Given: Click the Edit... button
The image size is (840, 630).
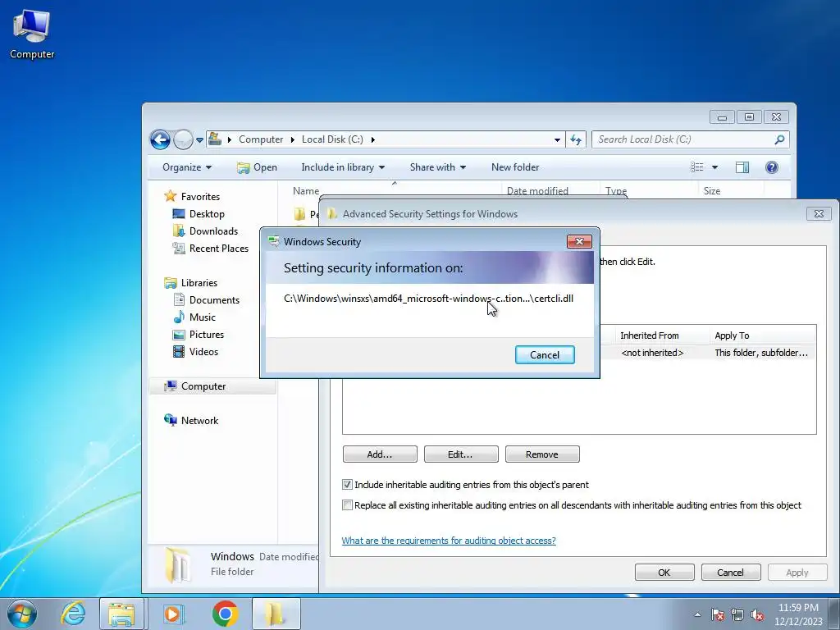Looking at the screenshot, I should [x=461, y=454].
